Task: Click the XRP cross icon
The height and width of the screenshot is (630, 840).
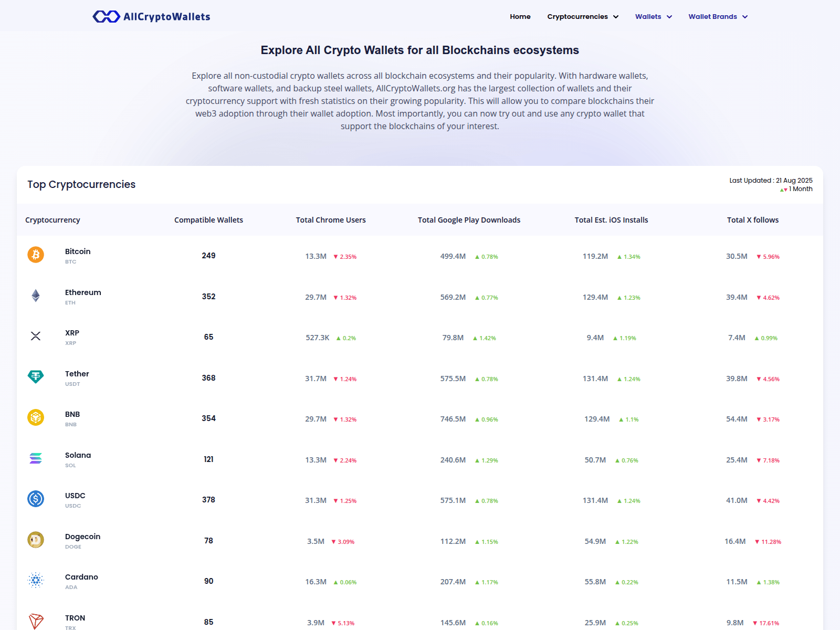Action: click(x=36, y=336)
